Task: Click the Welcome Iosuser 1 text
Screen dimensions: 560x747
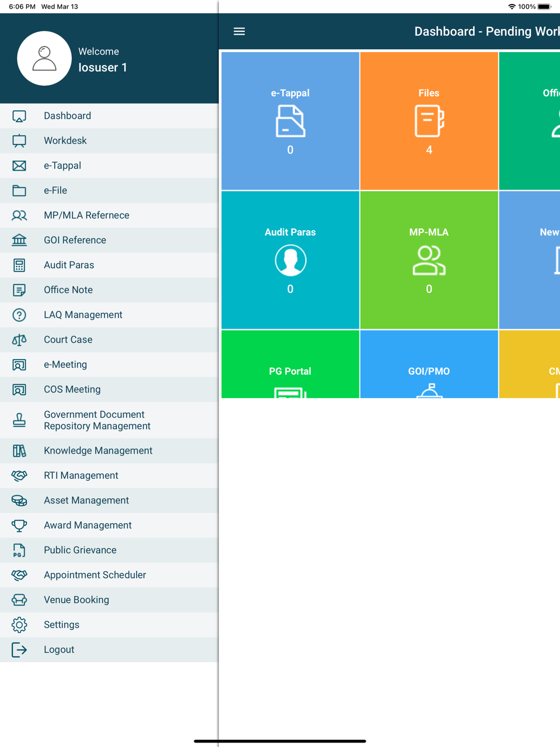Action: tap(103, 59)
